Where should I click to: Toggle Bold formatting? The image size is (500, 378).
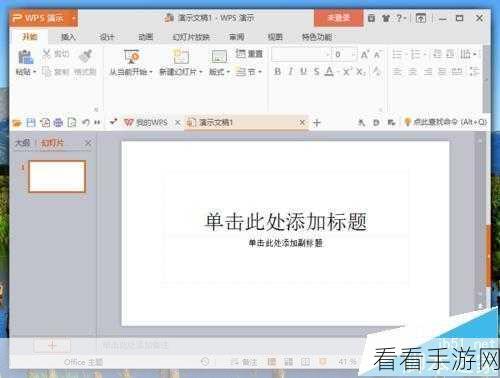(x=277, y=71)
